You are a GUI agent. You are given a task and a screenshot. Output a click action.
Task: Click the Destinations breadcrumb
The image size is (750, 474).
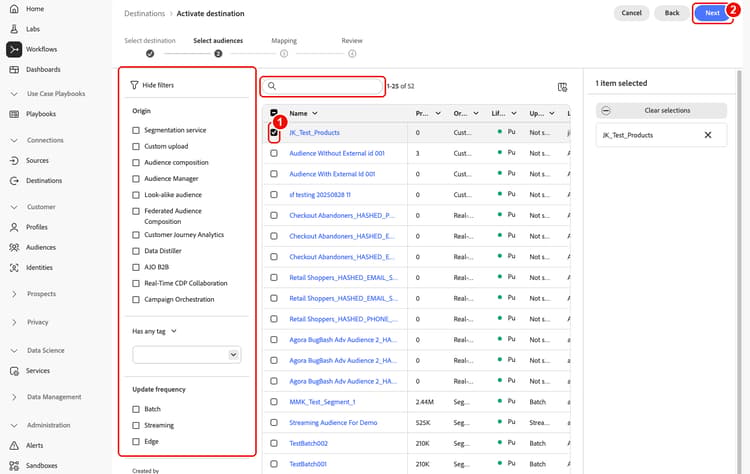pos(144,13)
